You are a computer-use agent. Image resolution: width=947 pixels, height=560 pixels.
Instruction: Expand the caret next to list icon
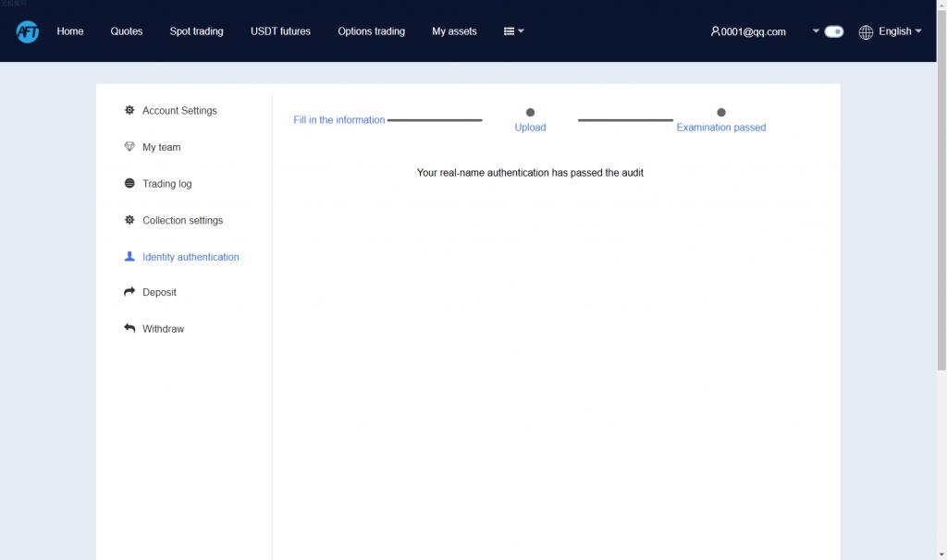pyautogui.click(x=521, y=30)
